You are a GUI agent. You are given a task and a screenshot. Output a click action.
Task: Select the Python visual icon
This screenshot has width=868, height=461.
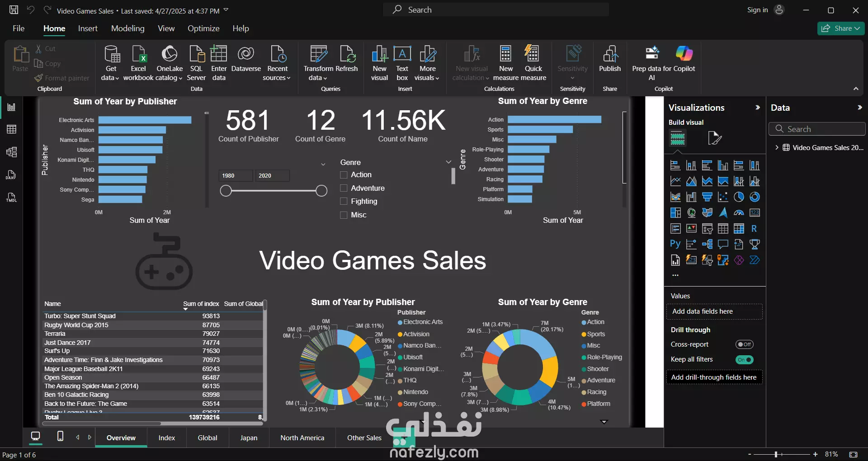coord(675,244)
